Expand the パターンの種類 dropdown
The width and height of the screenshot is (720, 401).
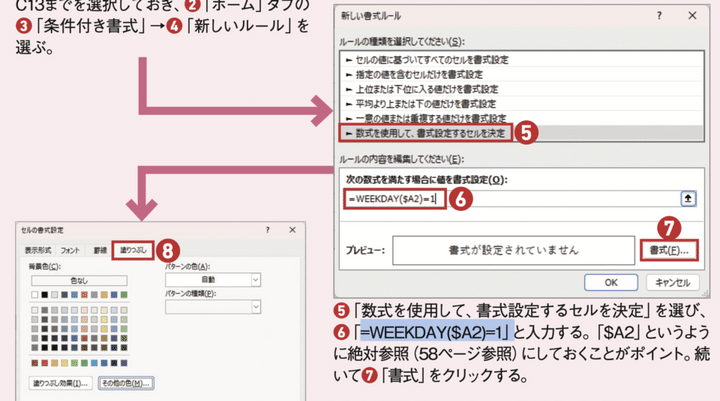(212, 306)
